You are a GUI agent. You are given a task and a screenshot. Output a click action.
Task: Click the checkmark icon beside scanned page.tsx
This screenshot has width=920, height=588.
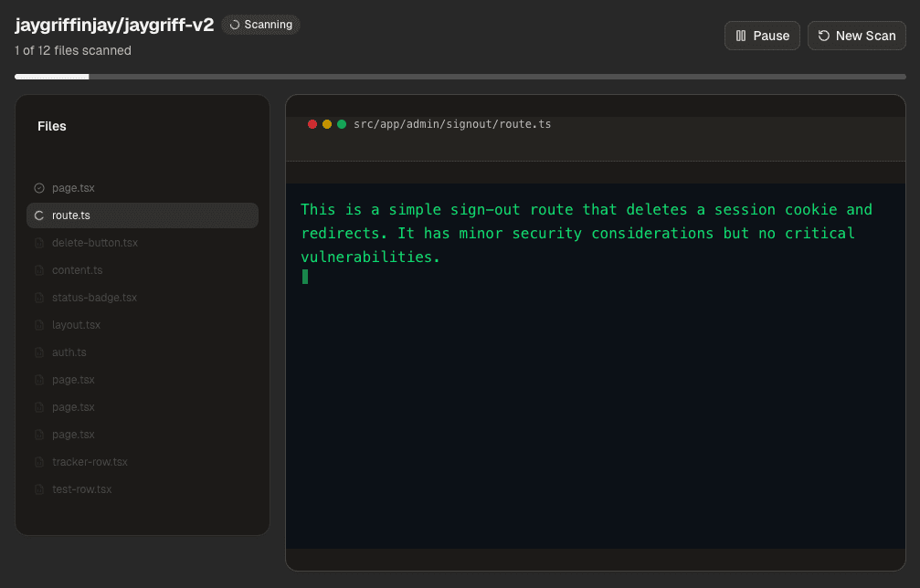[x=39, y=188]
